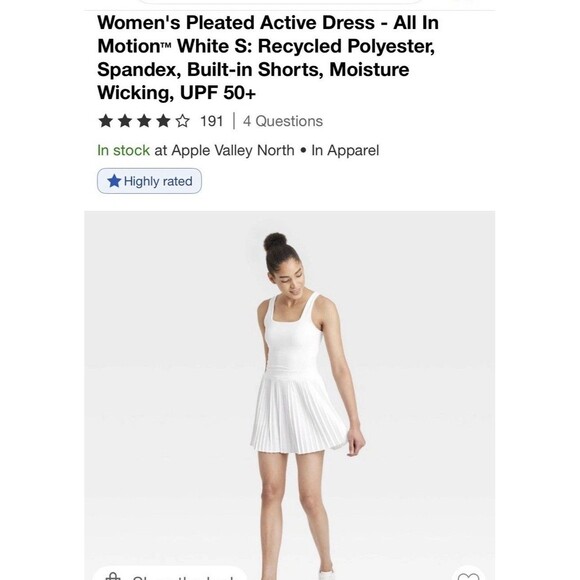The image size is (580, 580).
Task: Click the Women's Pleated Active Dress title
Action: (236, 23)
